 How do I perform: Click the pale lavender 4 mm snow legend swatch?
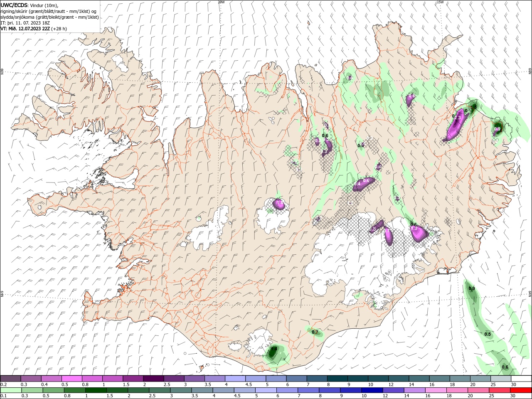point(235,379)
